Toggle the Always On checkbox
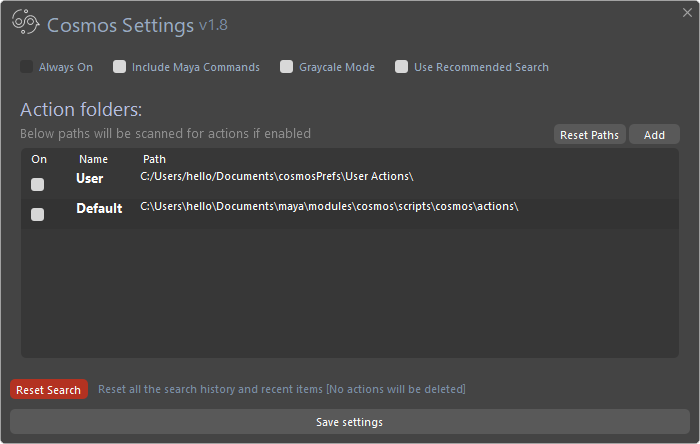The width and height of the screenshot is (700, 444). coord(26,67)
